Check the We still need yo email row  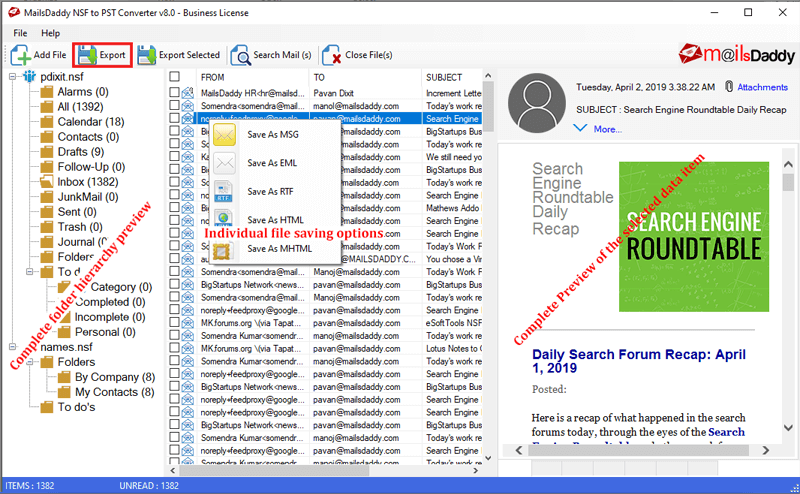pos(174,156)
